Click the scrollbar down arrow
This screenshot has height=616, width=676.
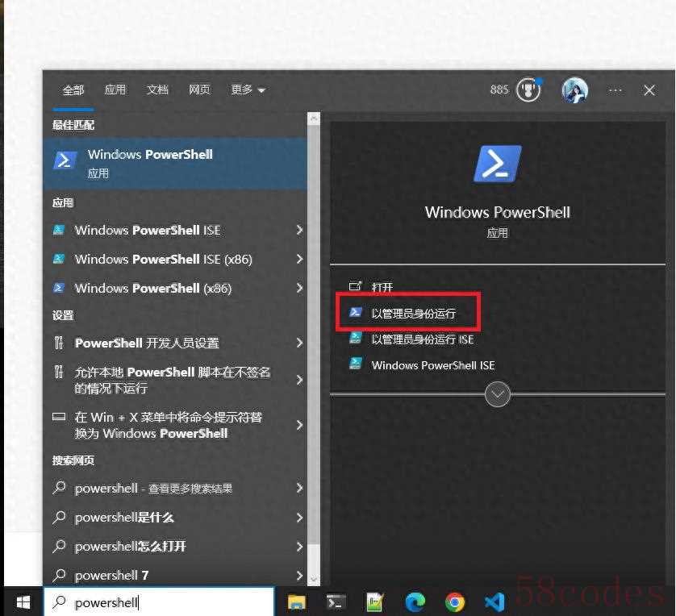tap(314, 580)
